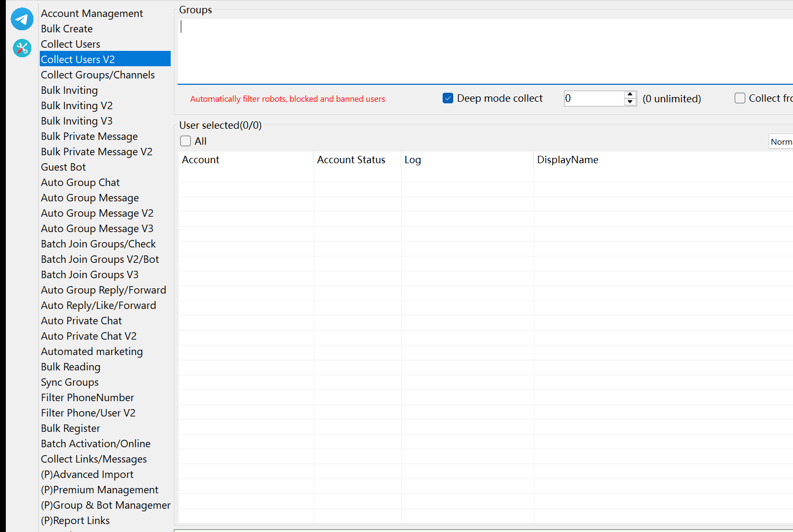Viewport: 793px width, 532px height.
Task: Open Collect Groups/Channels entry
Action: (98, 75)
